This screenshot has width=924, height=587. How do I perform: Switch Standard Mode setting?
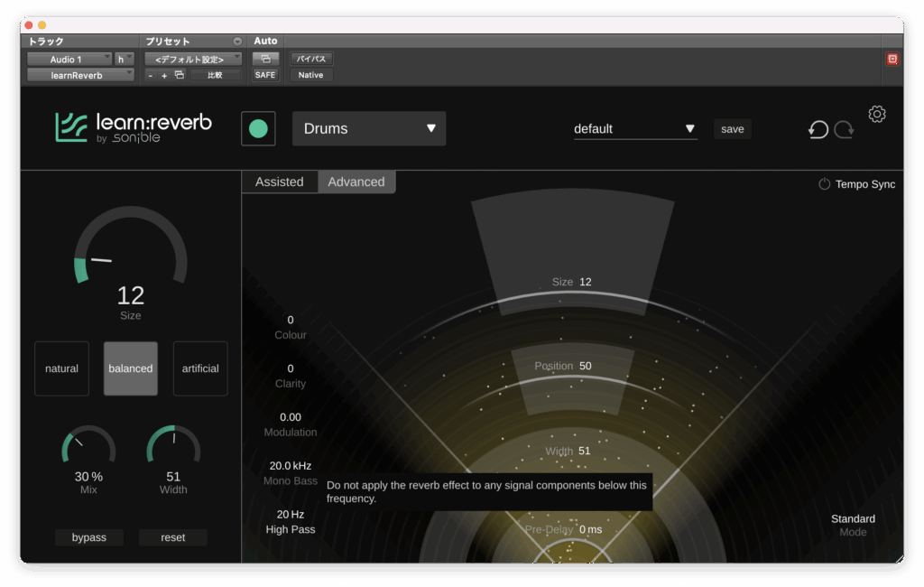tap(853, 525)
